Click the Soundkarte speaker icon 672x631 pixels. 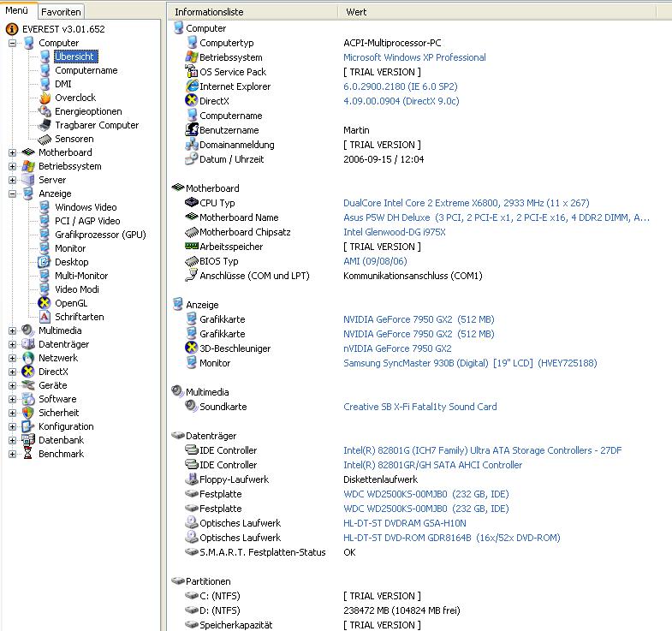191,406
